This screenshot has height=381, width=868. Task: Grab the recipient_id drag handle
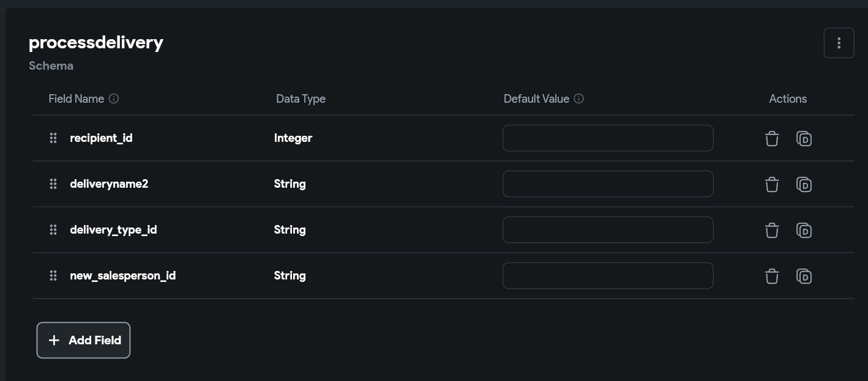(x=53, y=138)
